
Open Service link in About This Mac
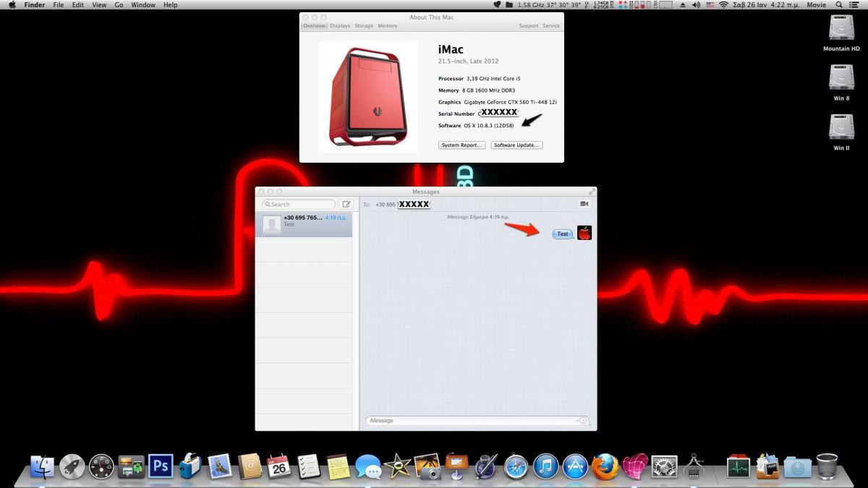(x=551, y=26)
